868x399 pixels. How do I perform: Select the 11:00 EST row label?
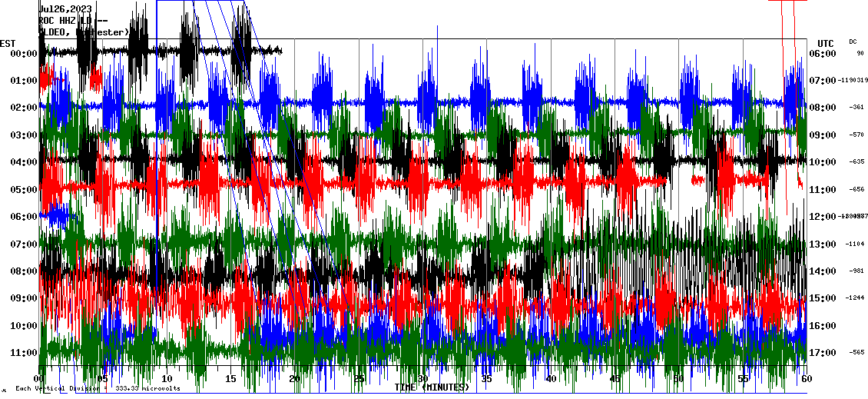click(24, 353)
